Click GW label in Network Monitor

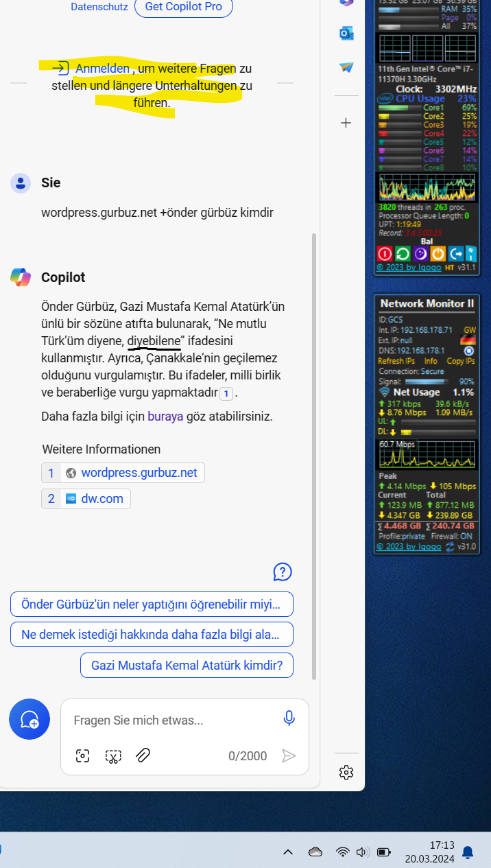point(470,329)
